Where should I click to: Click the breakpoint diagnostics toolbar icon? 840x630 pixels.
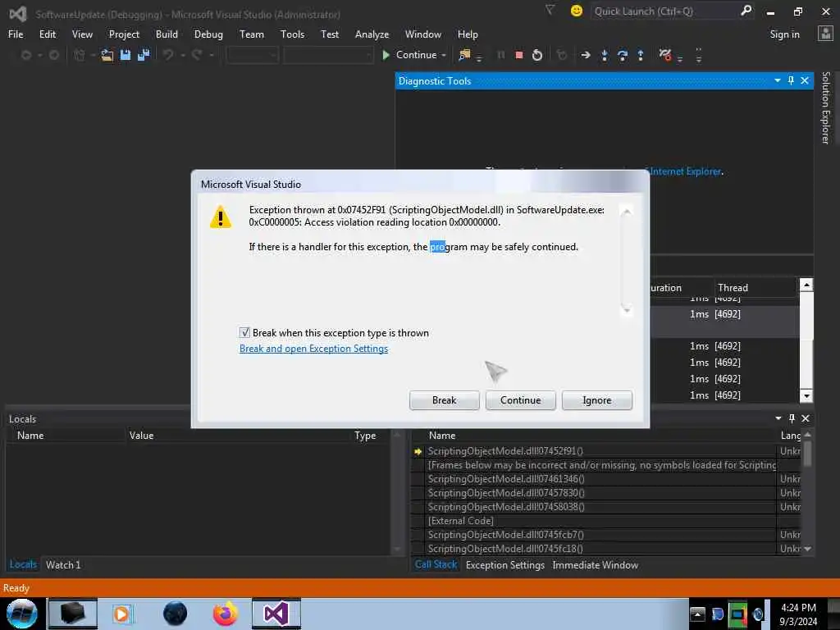(664, 55)
